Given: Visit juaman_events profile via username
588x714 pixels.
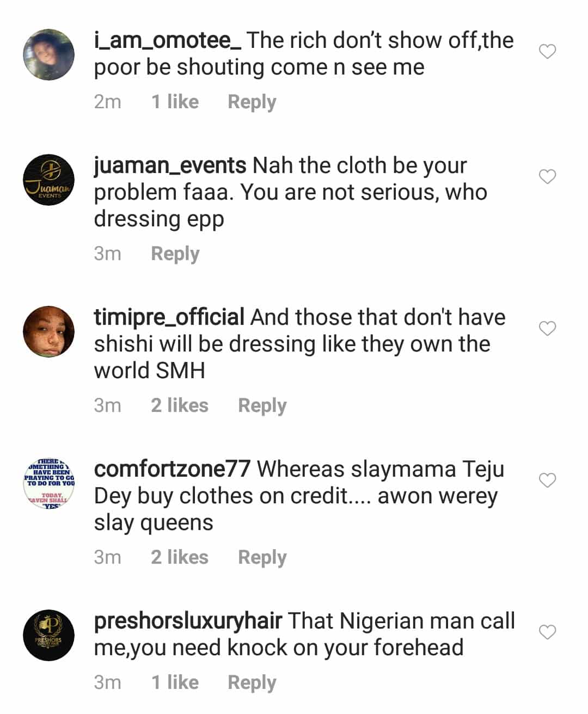Looking at the screenshot, I should click(170, 165).
